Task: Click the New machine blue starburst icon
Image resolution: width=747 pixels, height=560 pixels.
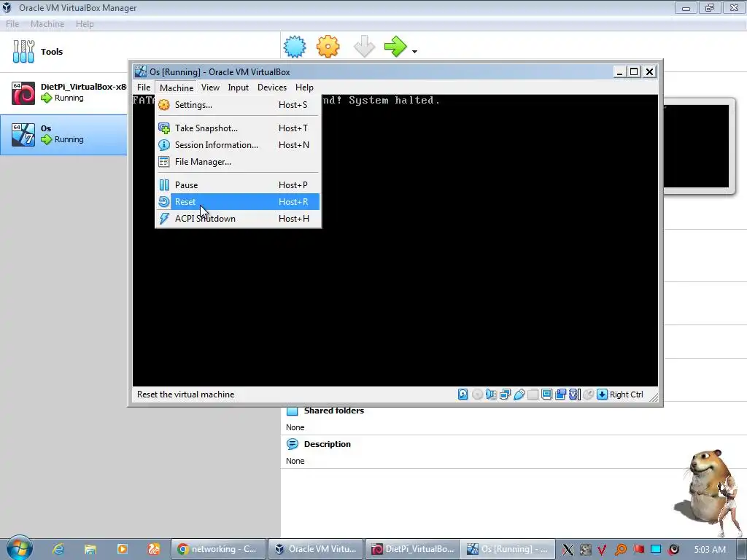Action: click(x=295, y=47)
